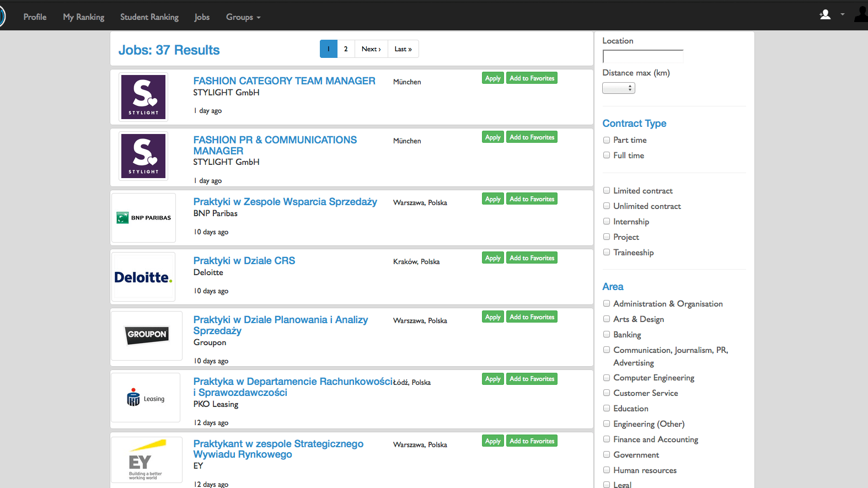Click the Groupon logo thumbnail
868x488 pixels.
pos(147,335)
